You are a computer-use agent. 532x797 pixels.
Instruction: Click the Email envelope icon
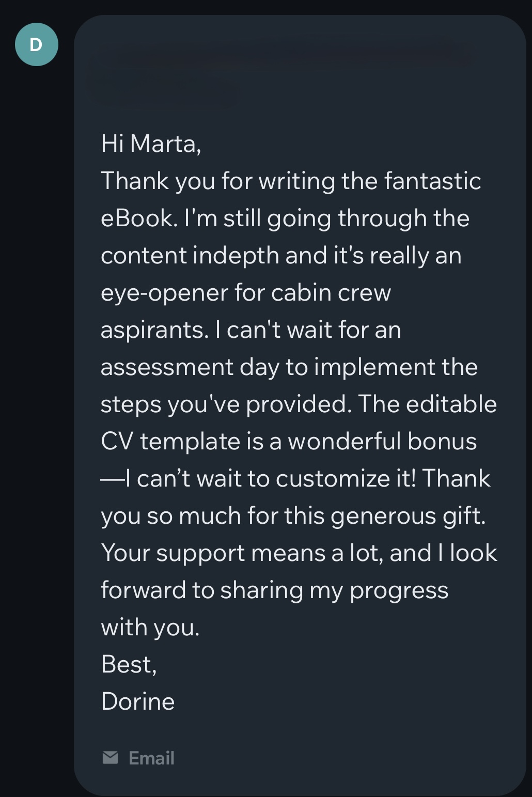pos(110,758)
